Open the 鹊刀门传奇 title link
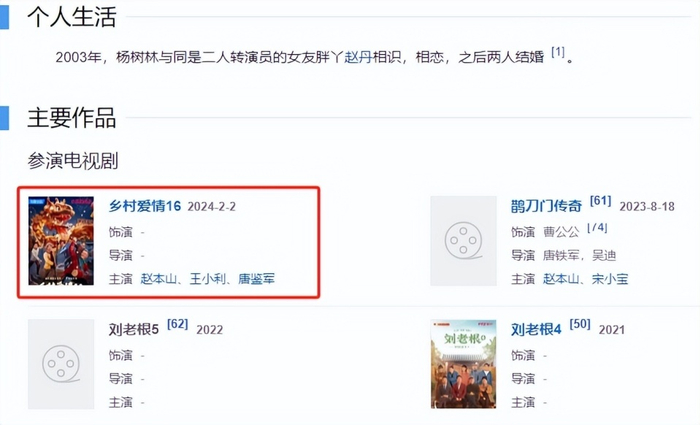 point(547,206)
